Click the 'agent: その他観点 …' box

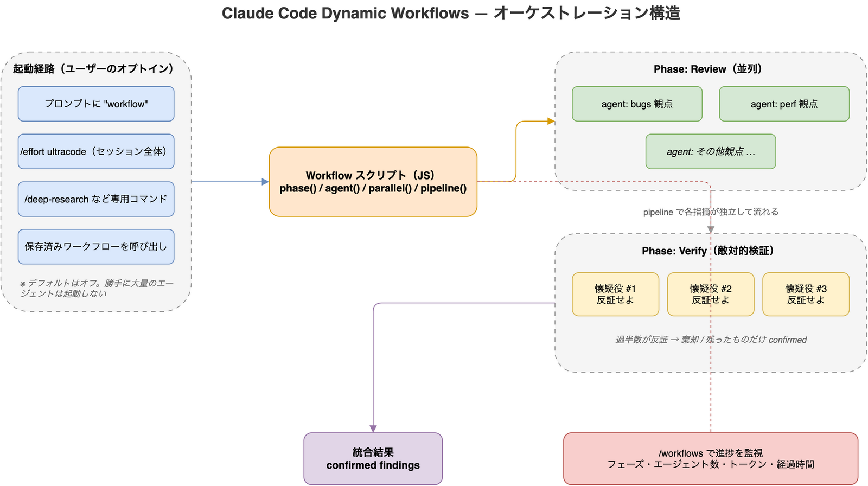point(711,151)
